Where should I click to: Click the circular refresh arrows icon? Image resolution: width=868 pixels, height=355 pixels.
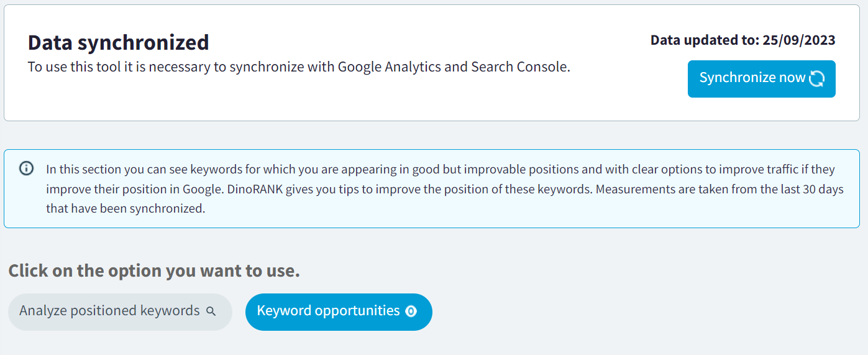817,78
